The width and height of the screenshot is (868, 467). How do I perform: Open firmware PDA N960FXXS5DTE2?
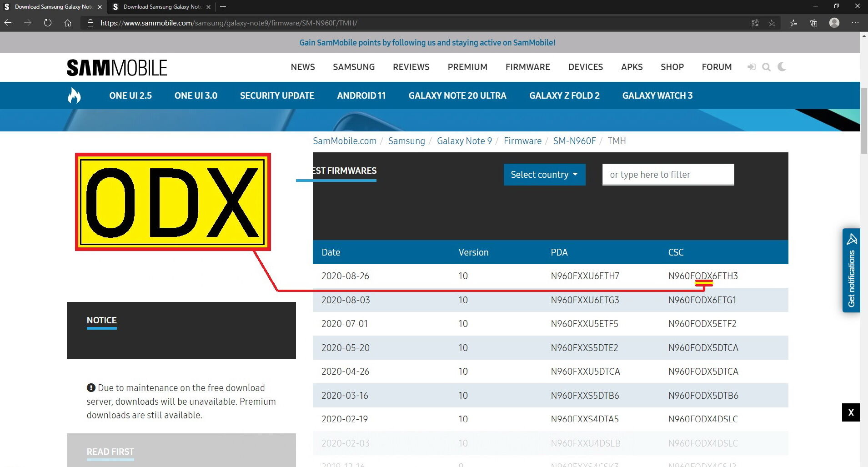click(584, 348)
